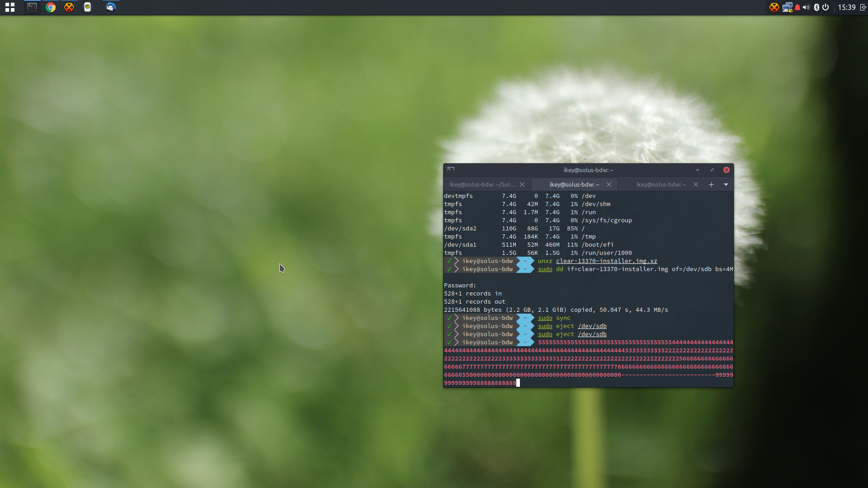This screenshot has width=868, height=488.
Task: Add a new terminal tab
Action: pyautogui.click(x=711, y=184)
